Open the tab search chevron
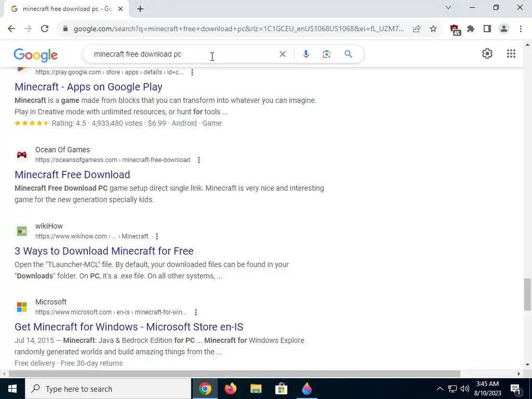 [x=448, y=7]
